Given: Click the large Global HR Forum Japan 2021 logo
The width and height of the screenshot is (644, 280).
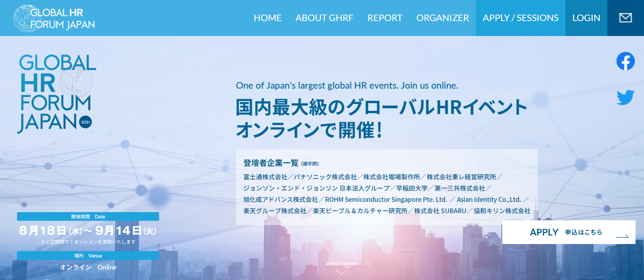Looking at the screenshot, I should tap(56, 93).
